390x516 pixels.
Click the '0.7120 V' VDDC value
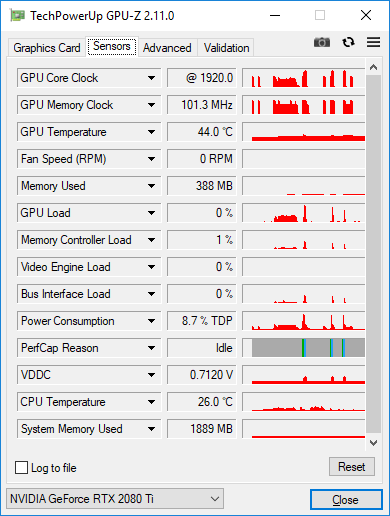point(202,375)
